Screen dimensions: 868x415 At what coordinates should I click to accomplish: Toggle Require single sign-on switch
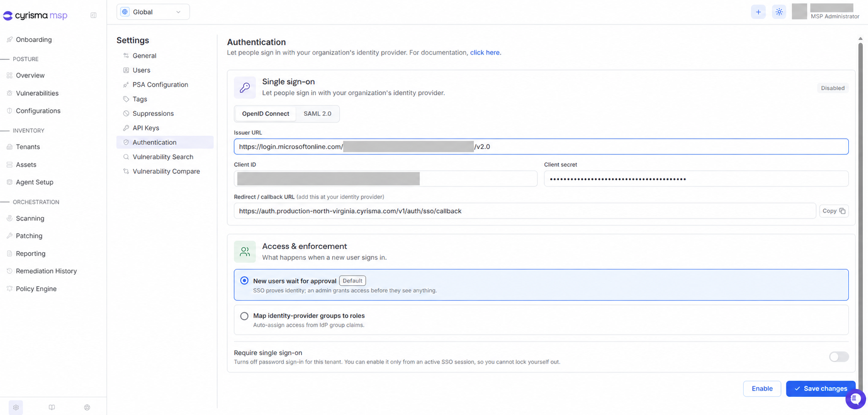coord(839,357)
